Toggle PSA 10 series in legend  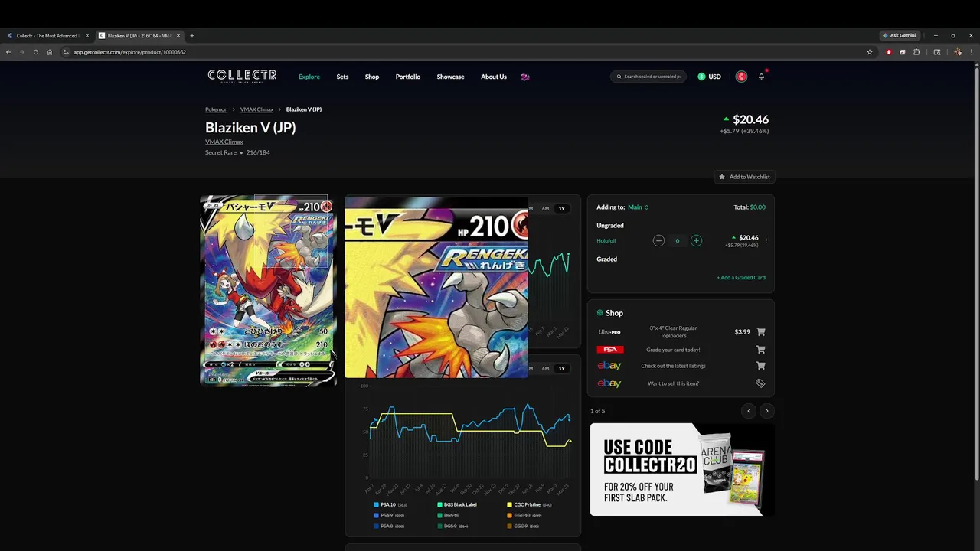(x=390, y=505)
